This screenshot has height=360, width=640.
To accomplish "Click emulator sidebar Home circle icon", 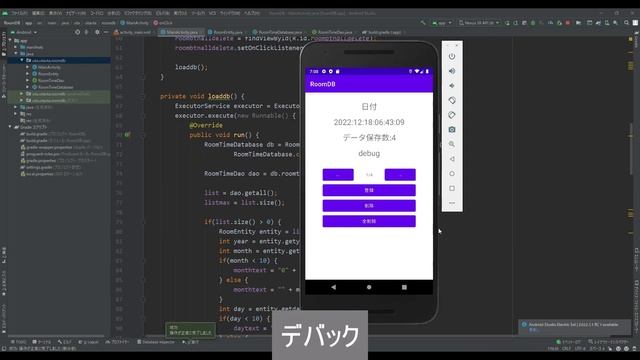I will [x=452, y=174].
